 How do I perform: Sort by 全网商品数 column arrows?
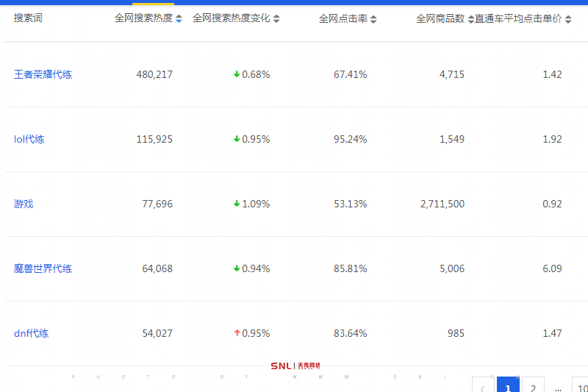click(470, 19)
